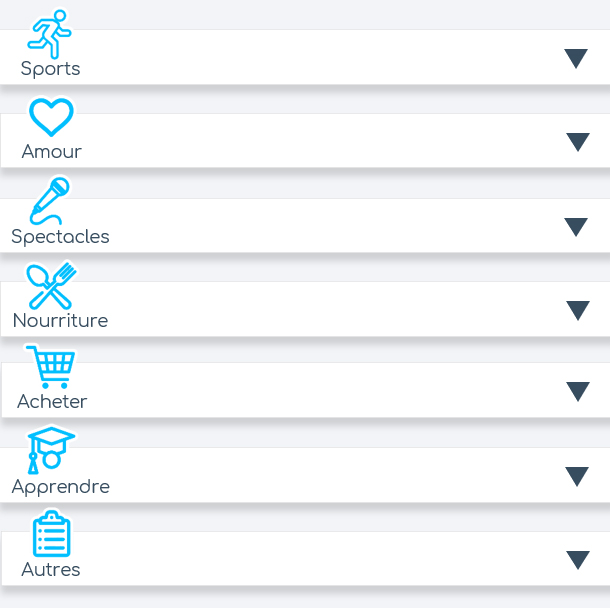Click the spoon and fork Nourriture icon
610x608 pixels.
[52, 285]
